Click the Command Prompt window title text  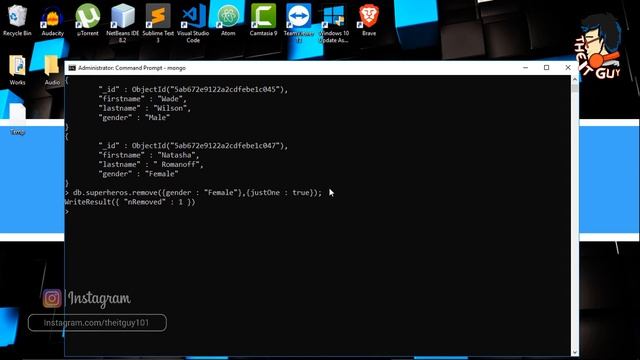(x=132, y=68)
